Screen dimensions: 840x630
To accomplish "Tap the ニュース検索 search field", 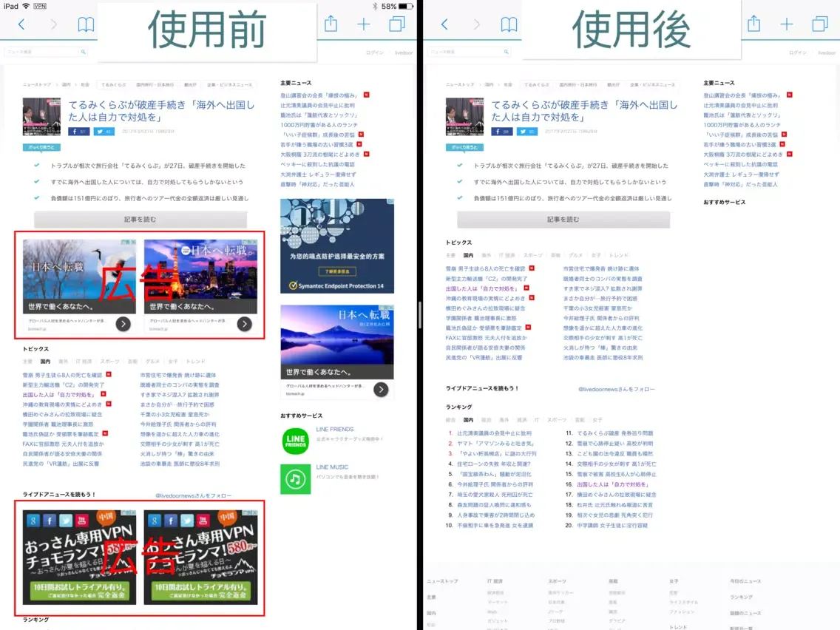I will click(41, 52).
